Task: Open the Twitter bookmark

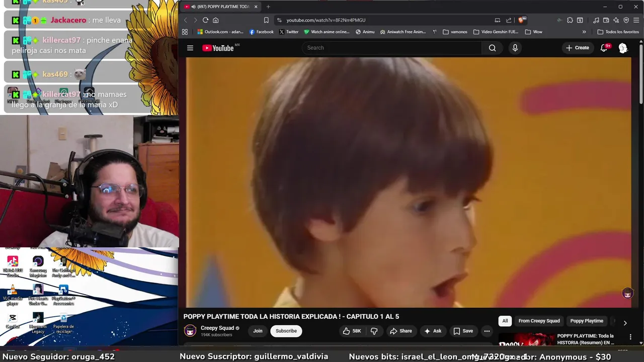Action: tap(289, 32)
